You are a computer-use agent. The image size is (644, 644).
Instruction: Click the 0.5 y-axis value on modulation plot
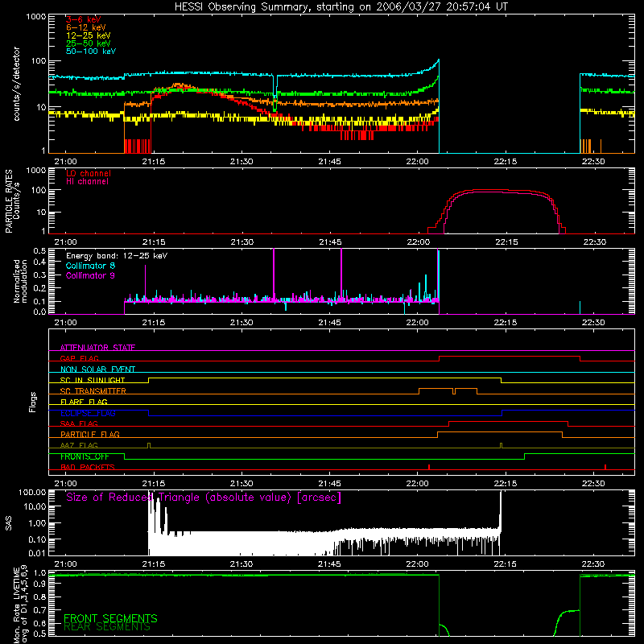click(x=39, y=250)
